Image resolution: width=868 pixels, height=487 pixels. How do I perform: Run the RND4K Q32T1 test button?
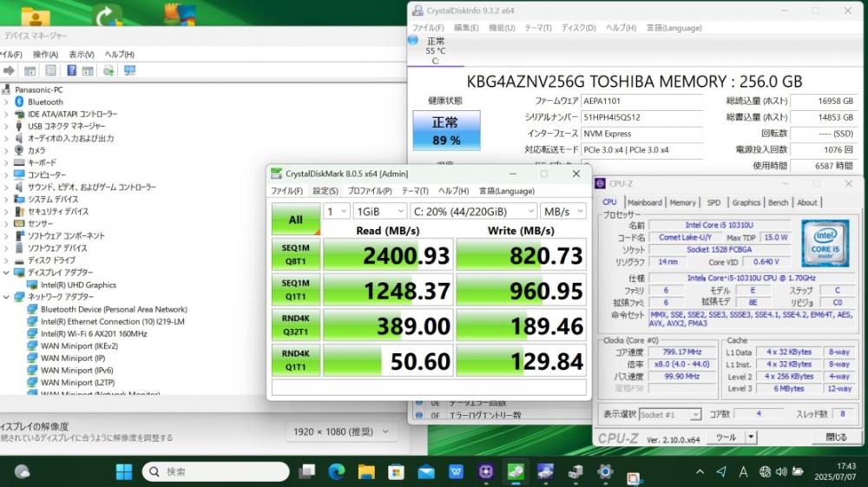click(x=296, y=325)
